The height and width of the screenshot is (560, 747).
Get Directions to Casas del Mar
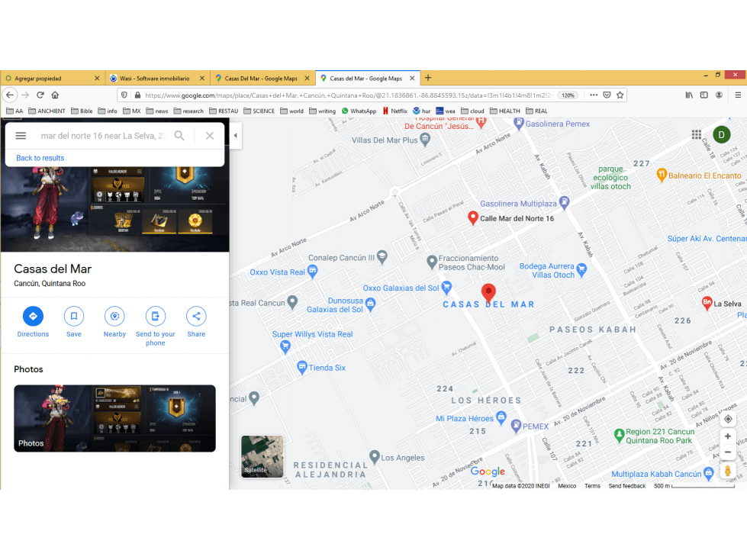pos(33,316)
